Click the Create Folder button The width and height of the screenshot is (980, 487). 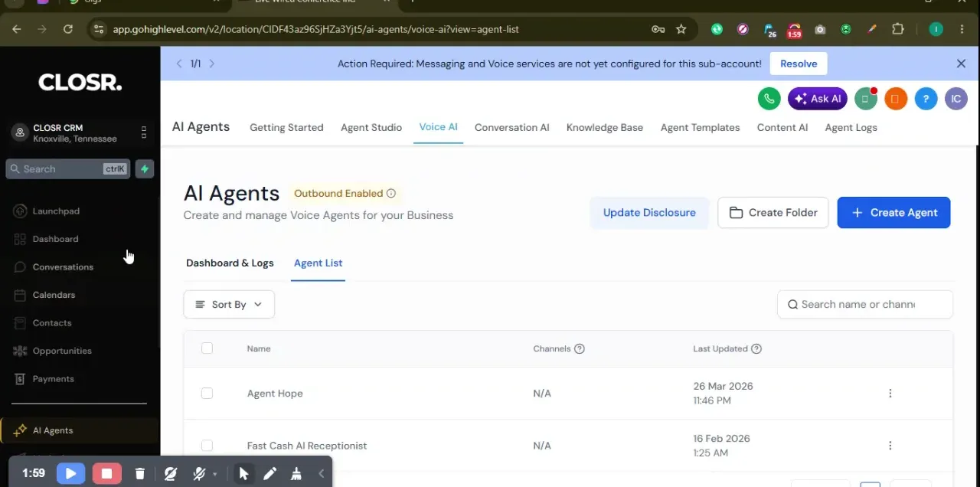click(773, 213)
